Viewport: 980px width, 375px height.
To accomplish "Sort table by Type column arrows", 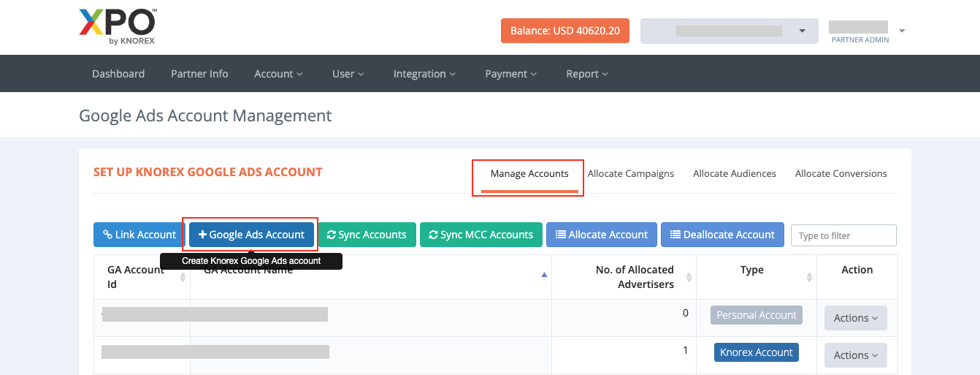I will pyautogui.click(x=809, y=277).
